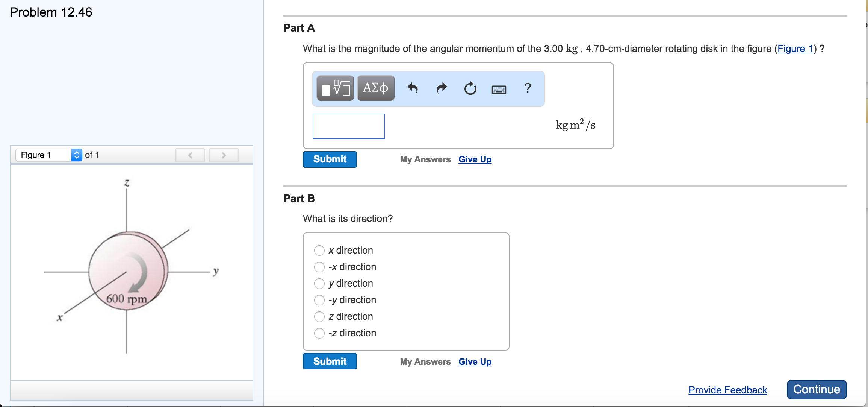Reset the answer with the reset icon
This screenshot has height=407, width=868.
click(x=470, y=88)
